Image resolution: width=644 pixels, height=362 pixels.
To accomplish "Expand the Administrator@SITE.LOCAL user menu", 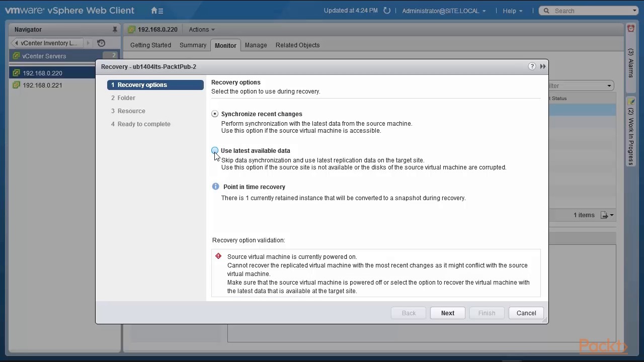I will click(x=444, y=11).
